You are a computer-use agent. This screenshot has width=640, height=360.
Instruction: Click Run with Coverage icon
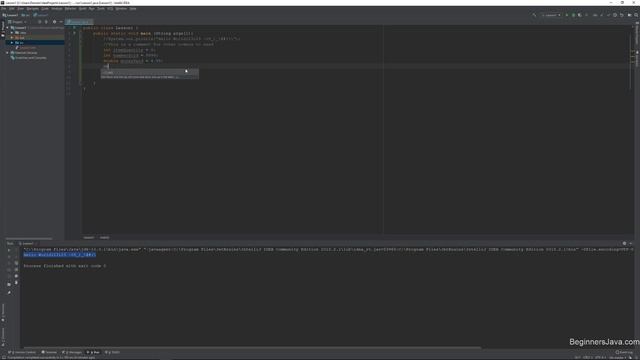[580, 15]
